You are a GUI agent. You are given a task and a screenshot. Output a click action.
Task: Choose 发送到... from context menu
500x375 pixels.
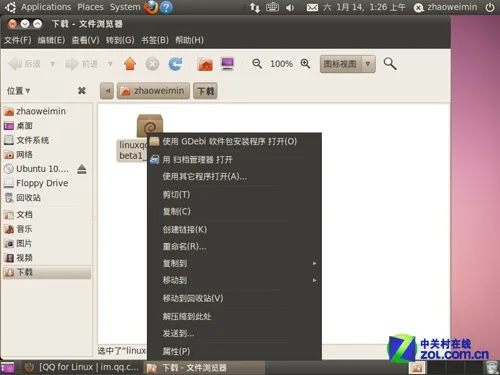click(234, 333)
